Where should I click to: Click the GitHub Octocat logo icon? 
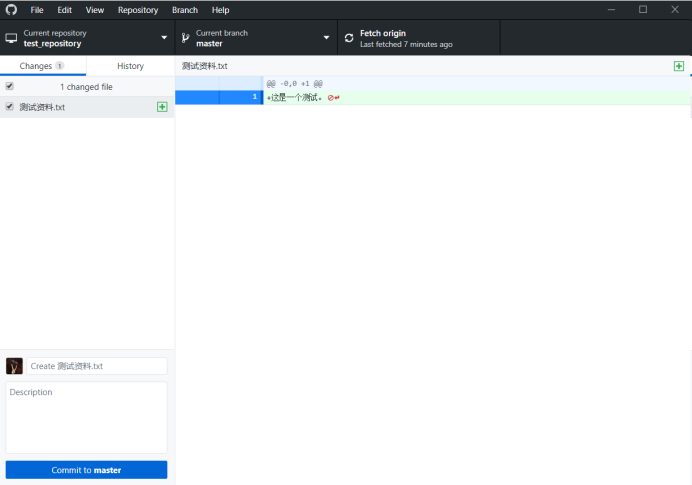tap(11, 10)
